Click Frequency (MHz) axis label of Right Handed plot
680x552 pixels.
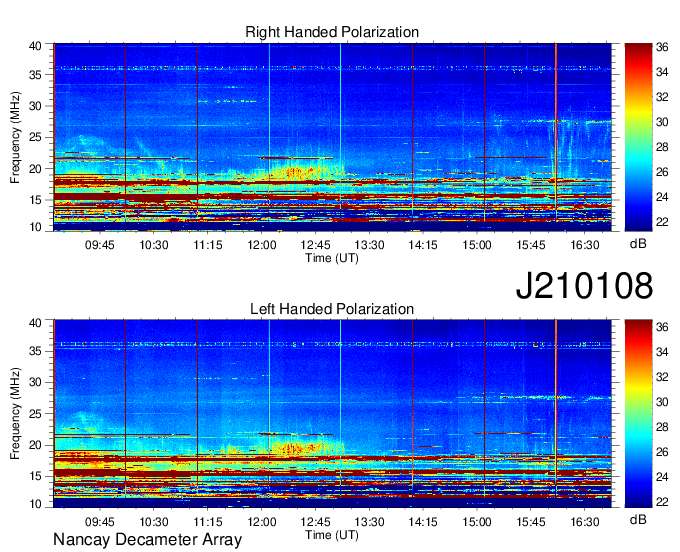click(x=15, y=137)
